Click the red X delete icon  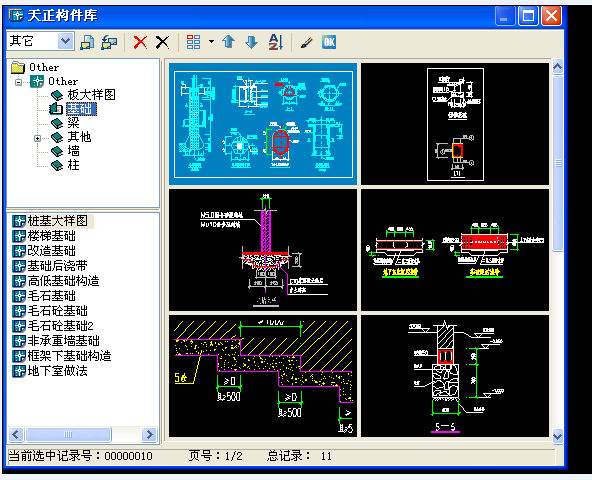point(140,42)
